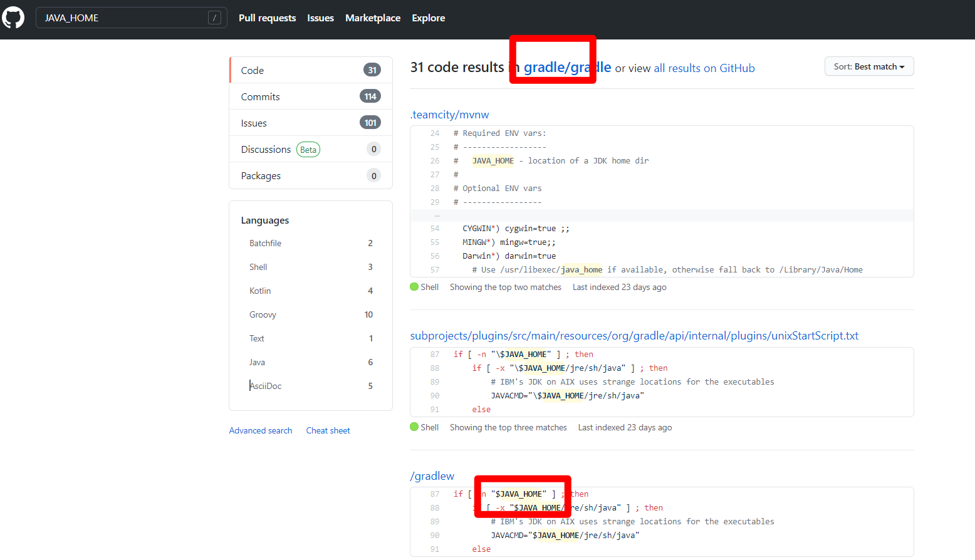Filter results by Shell language
Image resolution: width=975 pixels, height=560 pixels.
[x=311, y=267]
